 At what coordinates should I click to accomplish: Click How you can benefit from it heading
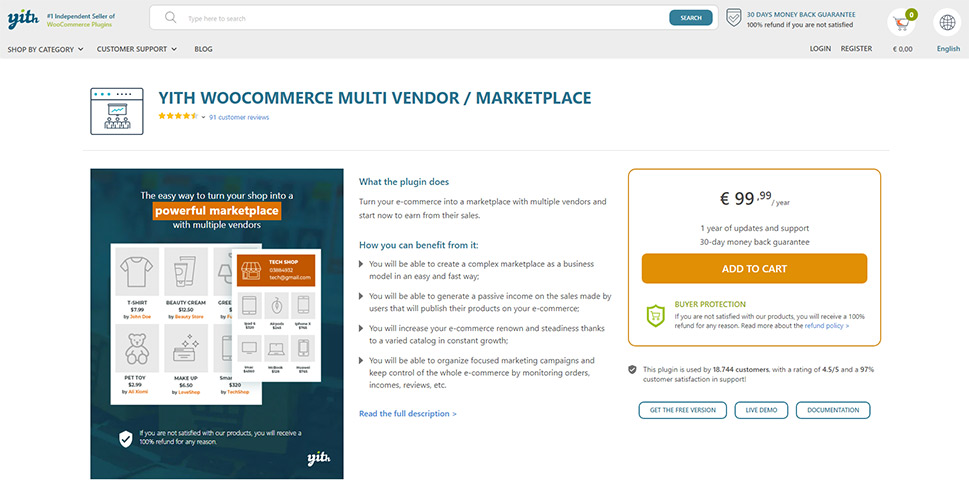418,245
